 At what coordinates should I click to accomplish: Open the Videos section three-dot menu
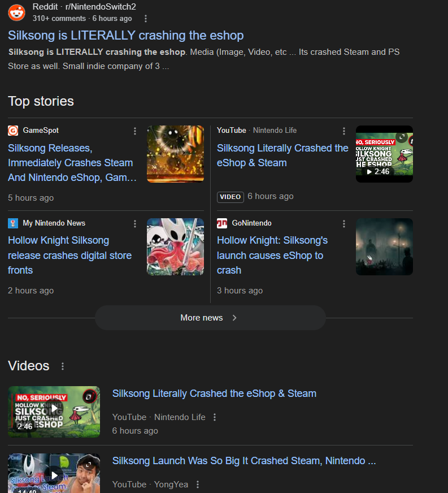click(x=63, y=366)
